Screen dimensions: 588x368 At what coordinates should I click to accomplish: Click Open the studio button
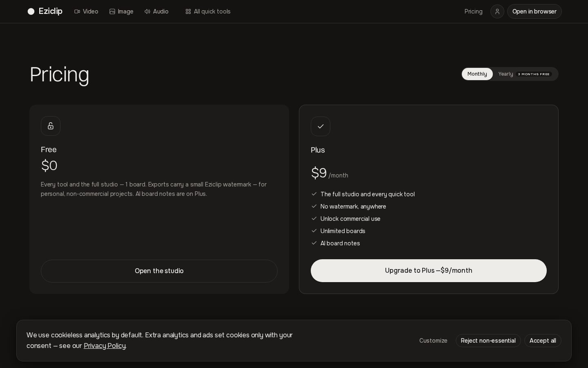point(159,271)
